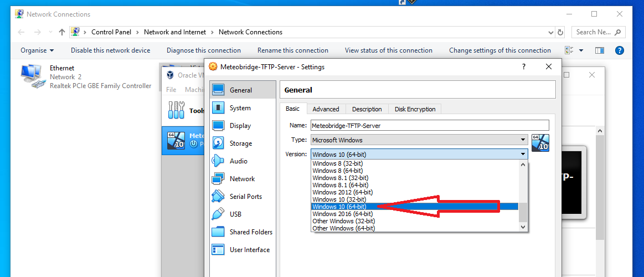
Task: Collapse the Version dropdown list
Action: pyautogui.click(x=523, y=154)
